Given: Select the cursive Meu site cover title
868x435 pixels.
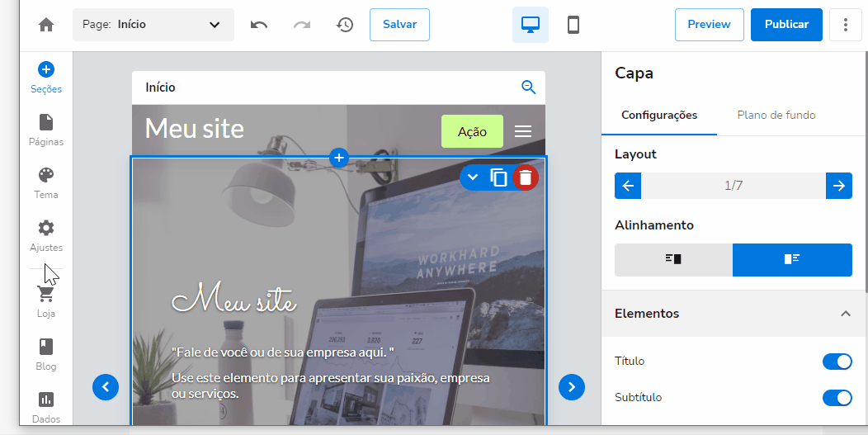Looking at the screenshot, I should (x=234, y=300).
